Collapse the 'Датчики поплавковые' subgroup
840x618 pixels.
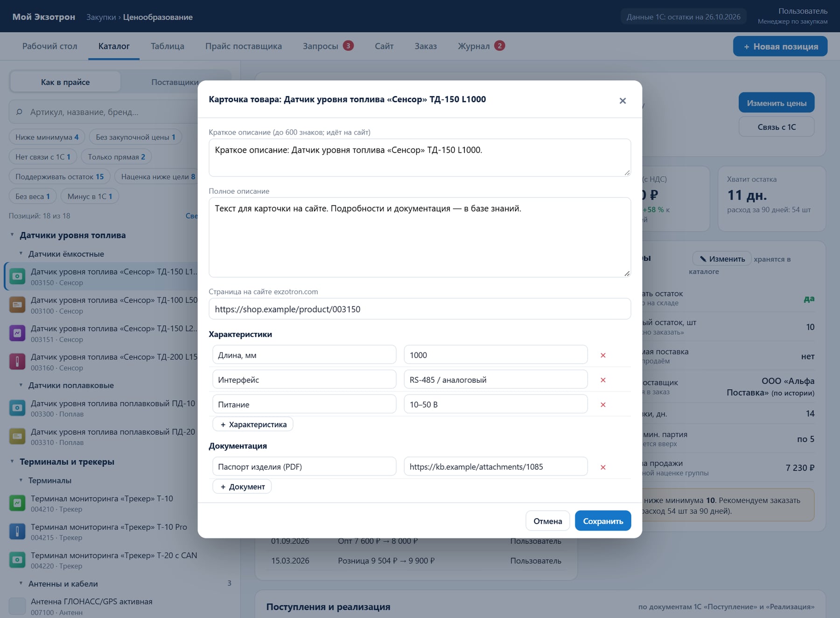pyautogui.click(x=21, y=385)
